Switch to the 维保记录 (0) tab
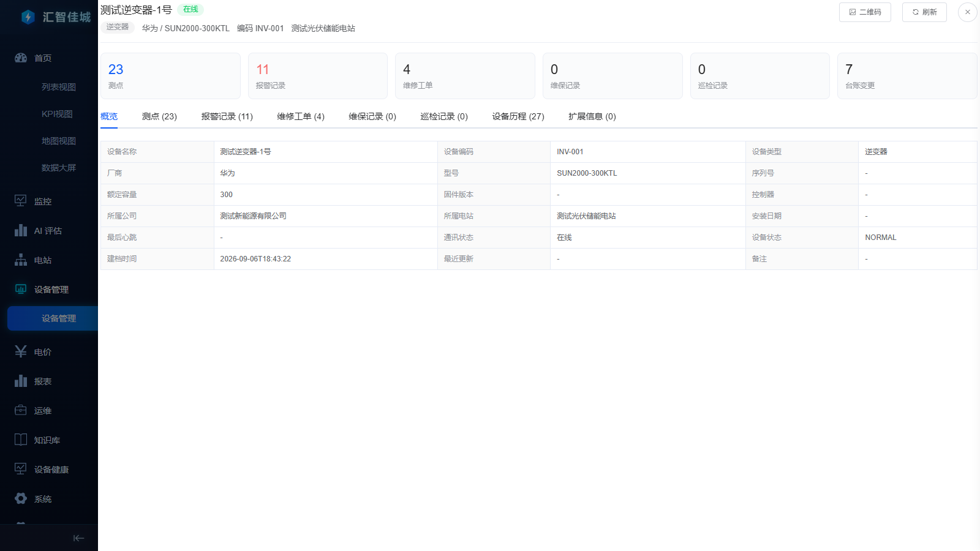 372,116
